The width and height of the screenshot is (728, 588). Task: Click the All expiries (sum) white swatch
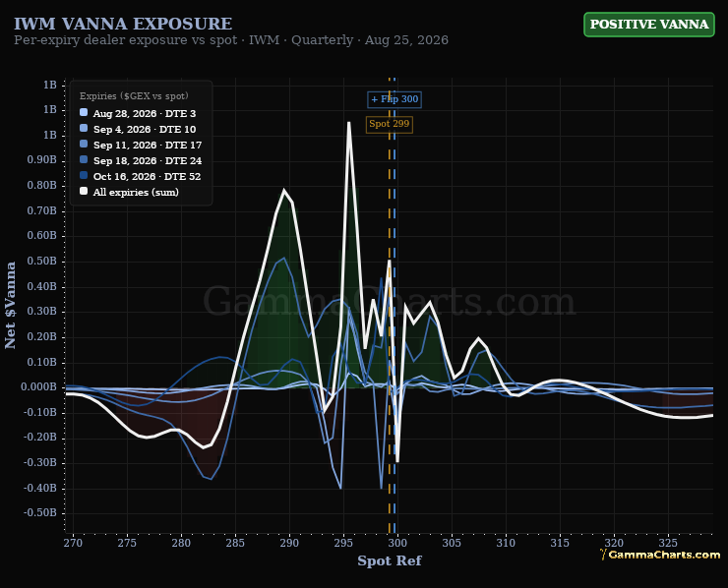(x=84, y=192)
